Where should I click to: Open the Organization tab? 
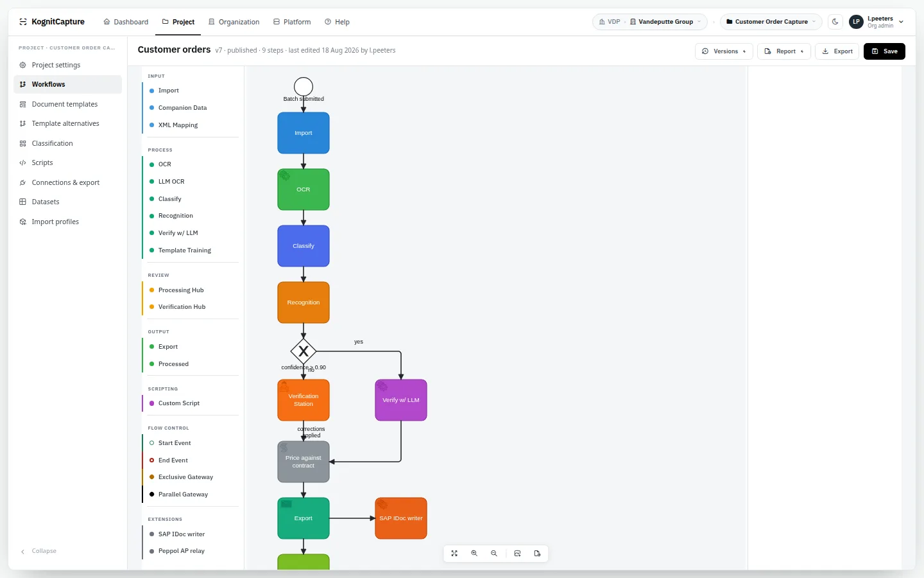234,22
